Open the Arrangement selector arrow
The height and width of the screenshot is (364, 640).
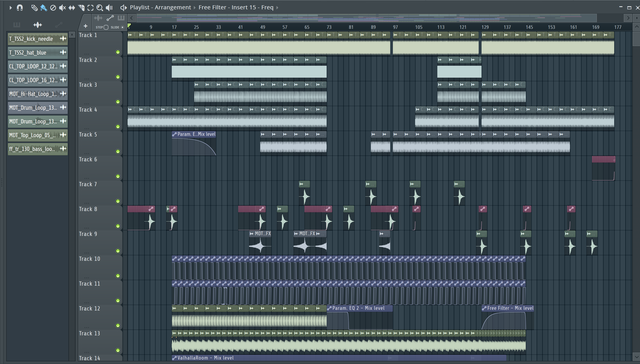pos(194,8)
